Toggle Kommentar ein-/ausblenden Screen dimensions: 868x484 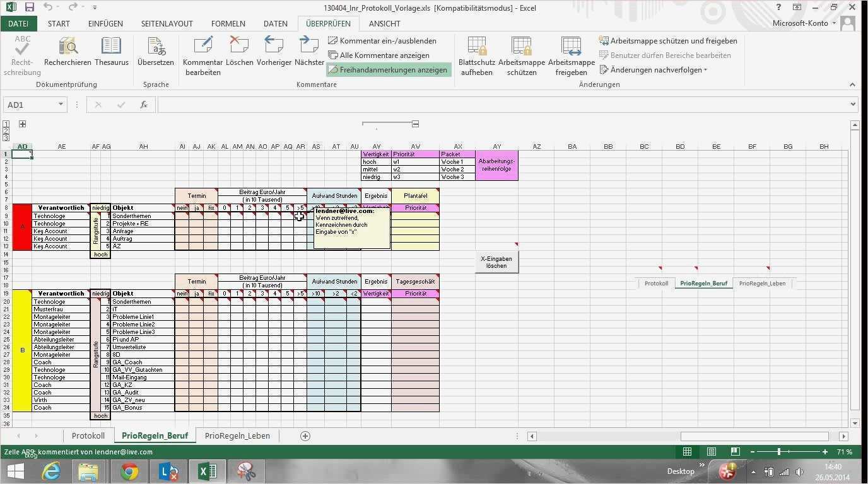point(381,40)
